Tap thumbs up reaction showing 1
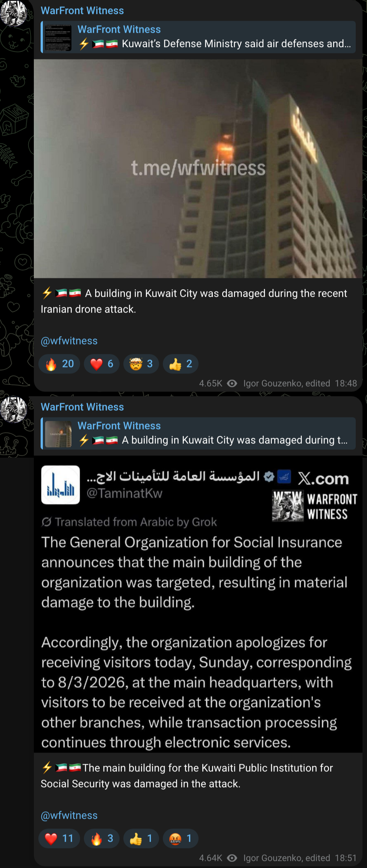 click(x=141, y=839)
